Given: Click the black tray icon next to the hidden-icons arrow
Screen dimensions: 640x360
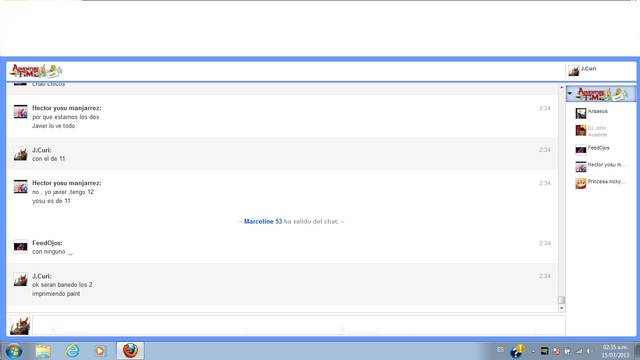Looking at the screenshot, I should click(x=544, y=351).
